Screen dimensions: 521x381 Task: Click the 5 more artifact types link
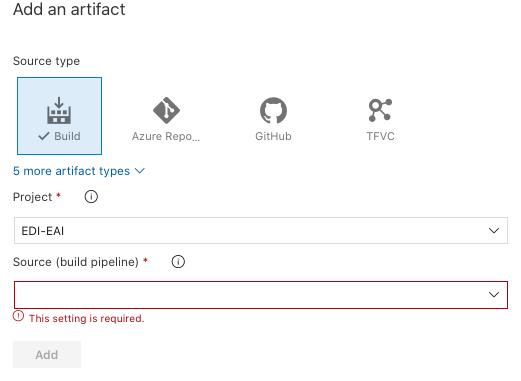[x=71, y=171]
